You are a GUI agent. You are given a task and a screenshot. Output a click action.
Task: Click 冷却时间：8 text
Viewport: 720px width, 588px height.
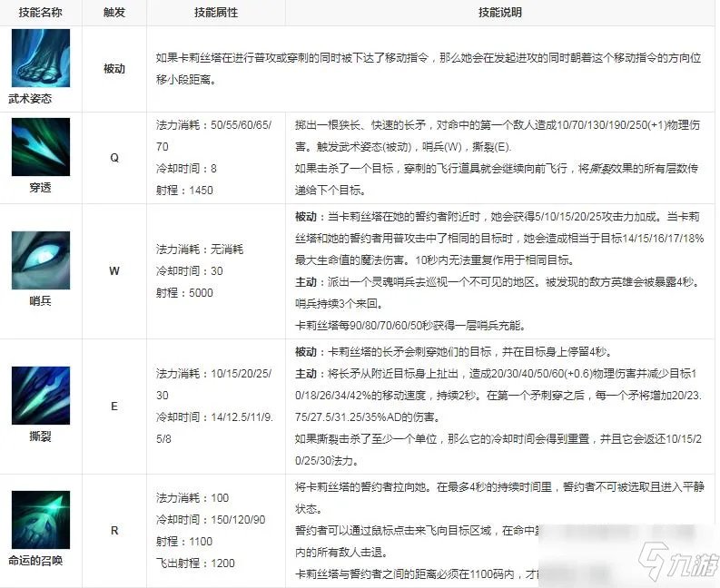point(186,168)
